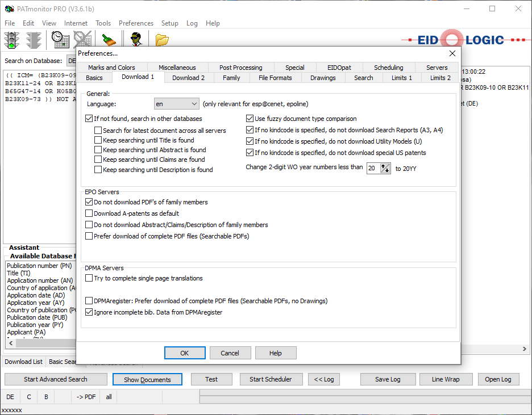Switch to the Basics tab

click(x=94, y=78)
